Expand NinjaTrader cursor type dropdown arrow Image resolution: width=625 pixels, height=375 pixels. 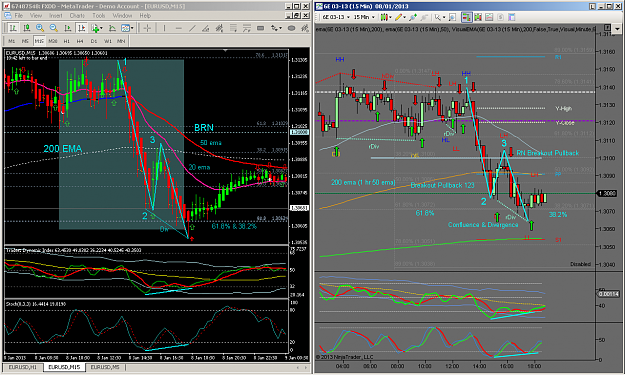(444, 17)
